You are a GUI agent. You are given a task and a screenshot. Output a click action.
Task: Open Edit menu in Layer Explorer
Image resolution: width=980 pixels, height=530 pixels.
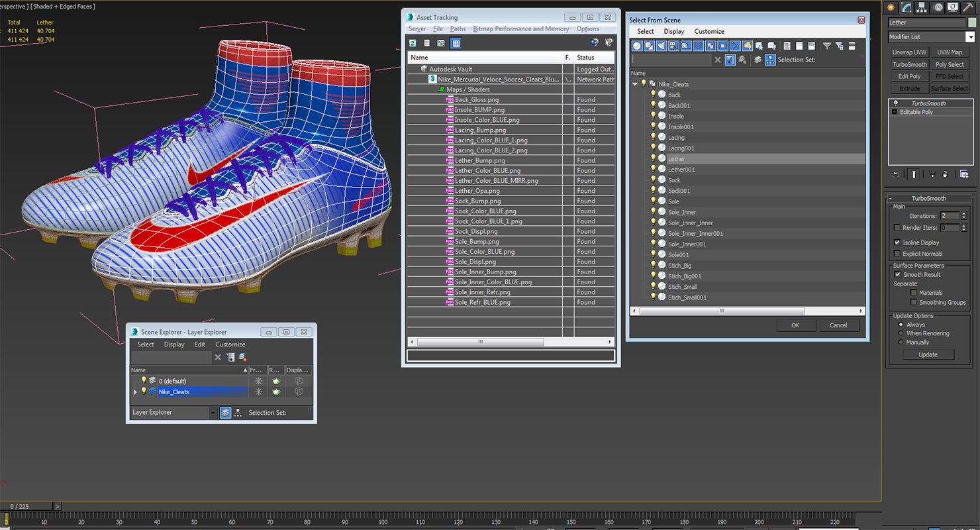[200, 344]
